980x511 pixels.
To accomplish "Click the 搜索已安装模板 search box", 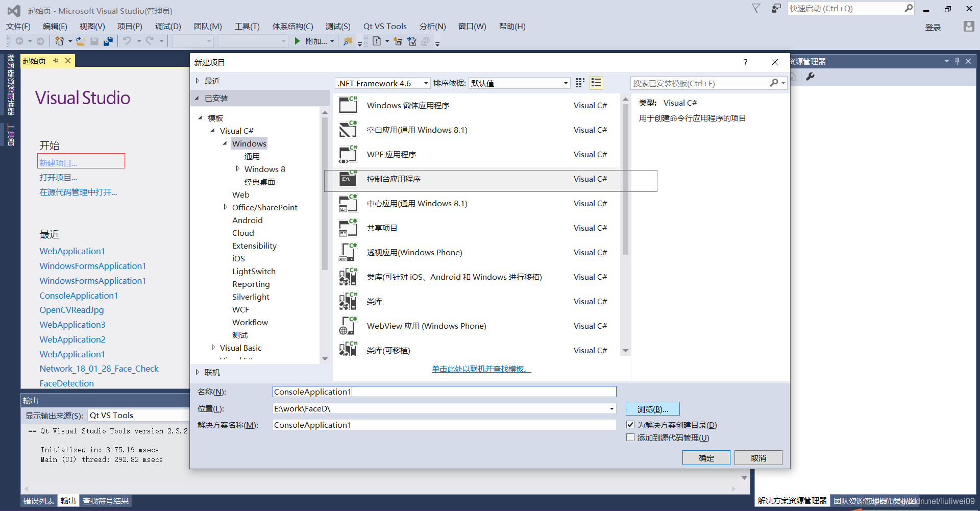I will click(x=699, y=83).
